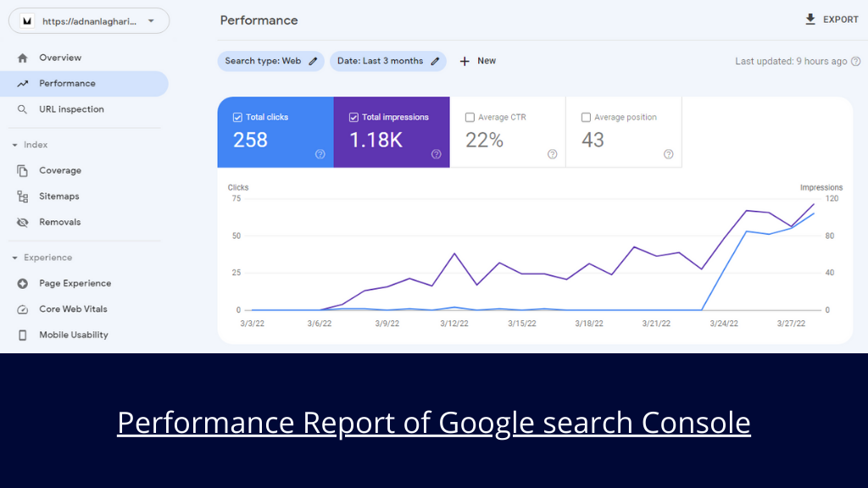Click the 22% average CTR value
Viewport: 868px width, 488px height.
pyautogui.click(x=484, y=140)
